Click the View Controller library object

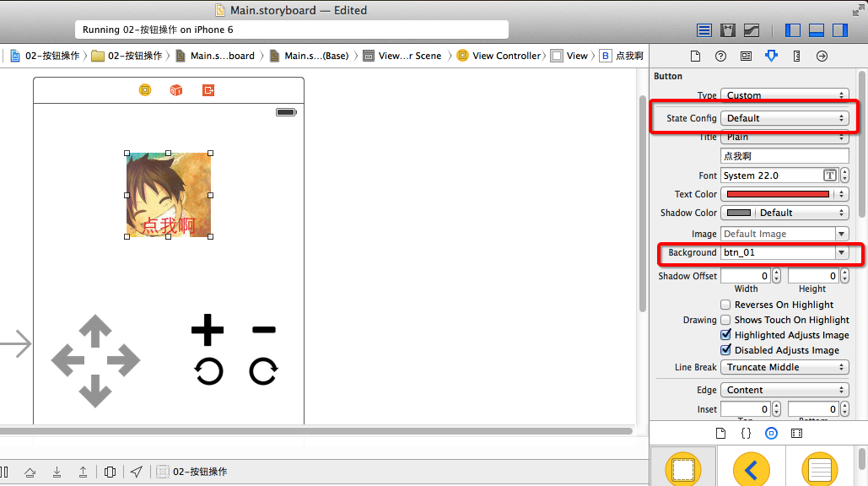[683, 469]
